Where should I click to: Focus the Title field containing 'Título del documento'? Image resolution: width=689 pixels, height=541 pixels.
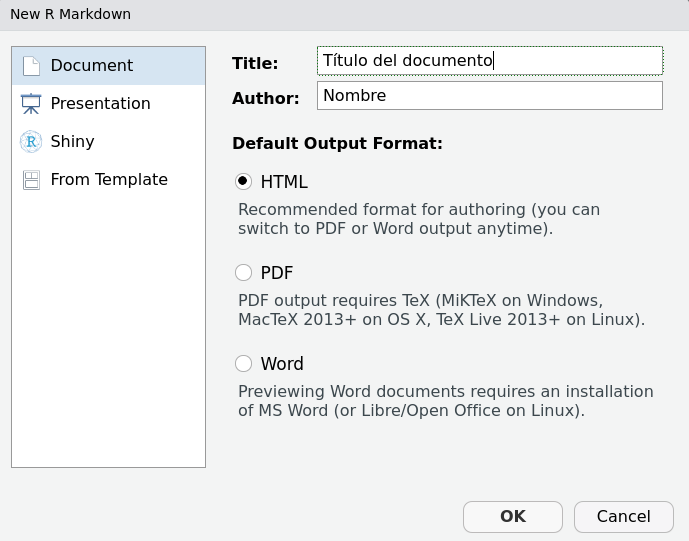pos(489,61)
